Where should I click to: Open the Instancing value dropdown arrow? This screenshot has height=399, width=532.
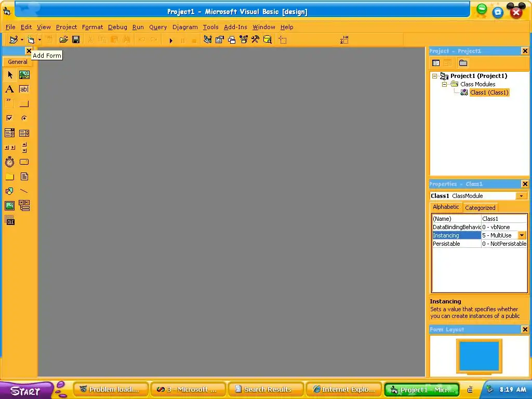click(522, 235)
